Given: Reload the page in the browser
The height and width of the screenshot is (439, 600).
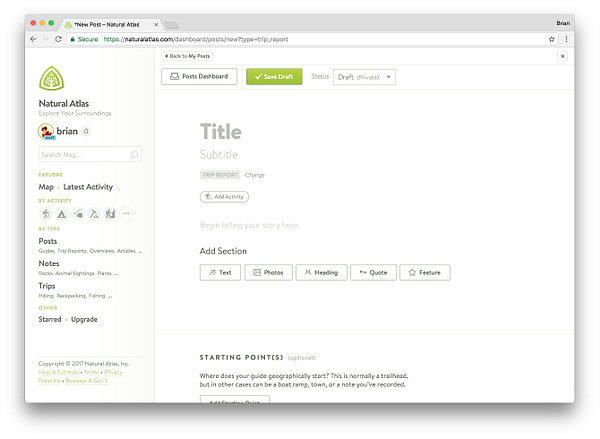Looking at the screenshot, I should pyautogui.click(x=58, y=39).
